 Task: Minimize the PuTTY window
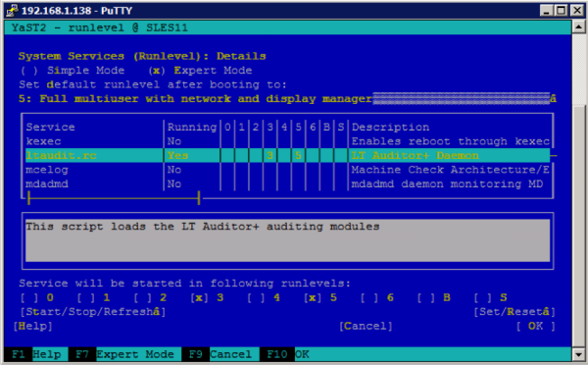click(x=547, y=10)
